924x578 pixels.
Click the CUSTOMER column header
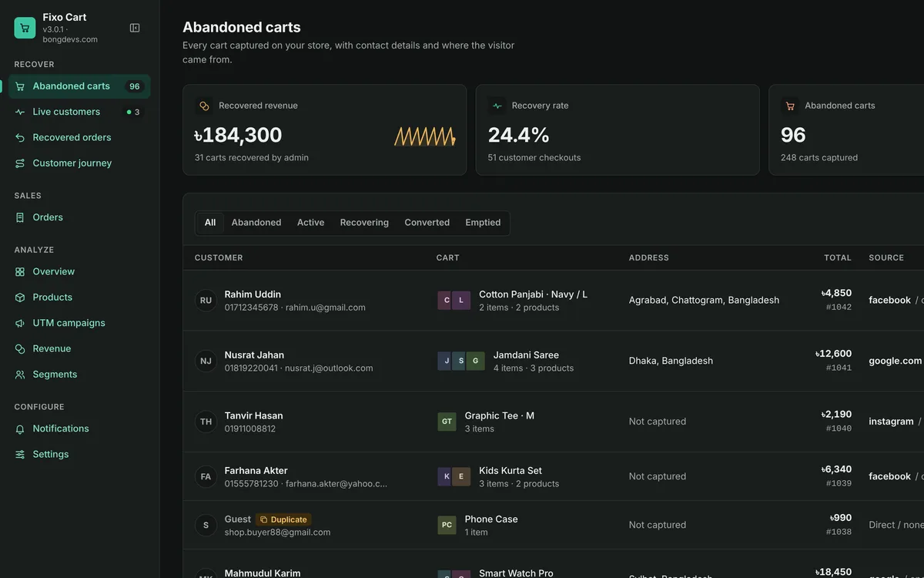219,258
